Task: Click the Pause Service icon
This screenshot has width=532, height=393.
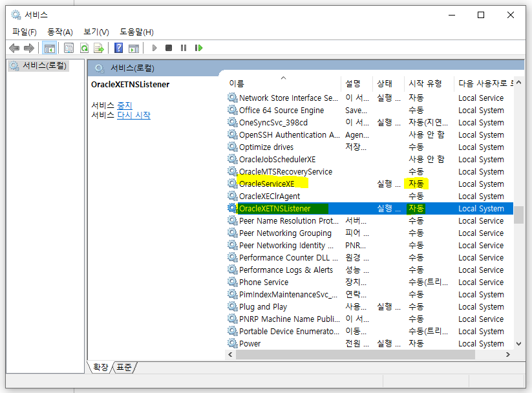Action: (184, 48)
